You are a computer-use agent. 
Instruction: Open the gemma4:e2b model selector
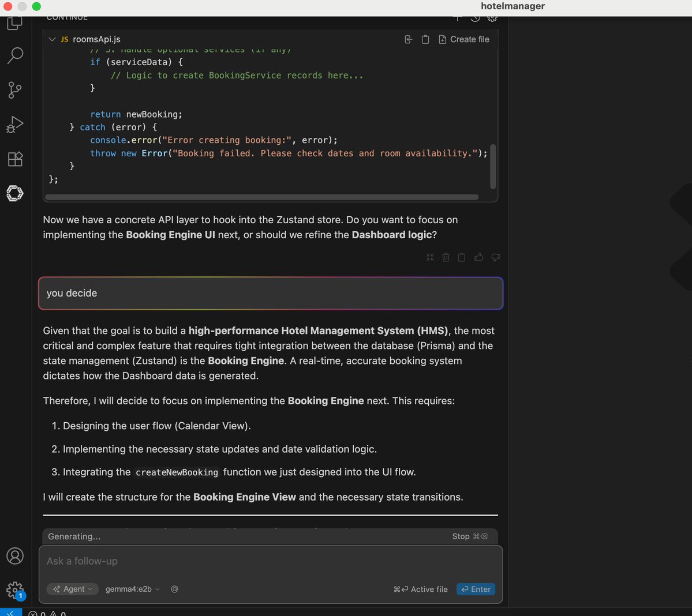132,589
